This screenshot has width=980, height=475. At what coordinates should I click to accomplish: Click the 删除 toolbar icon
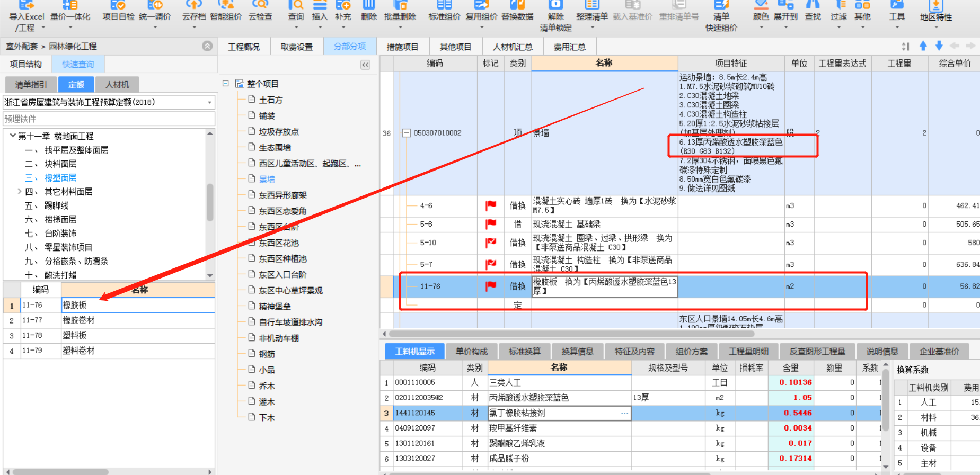click(369, 12)
